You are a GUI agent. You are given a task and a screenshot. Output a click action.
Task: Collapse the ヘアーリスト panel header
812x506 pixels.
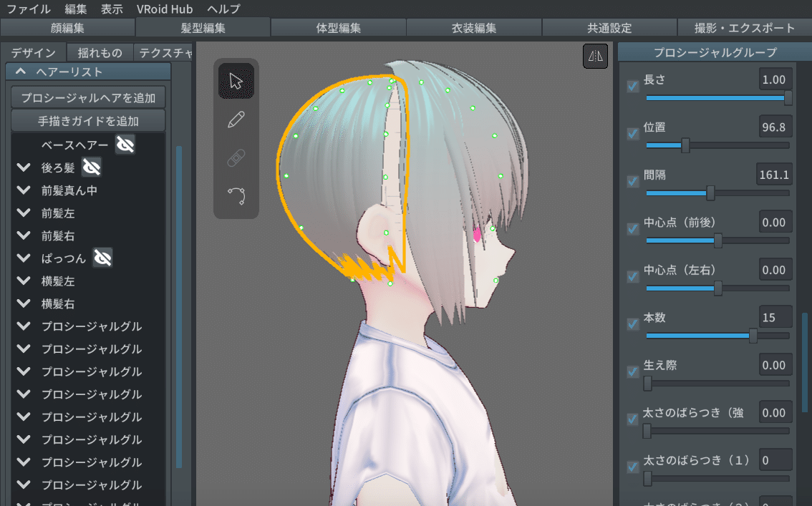pos(88,72)
